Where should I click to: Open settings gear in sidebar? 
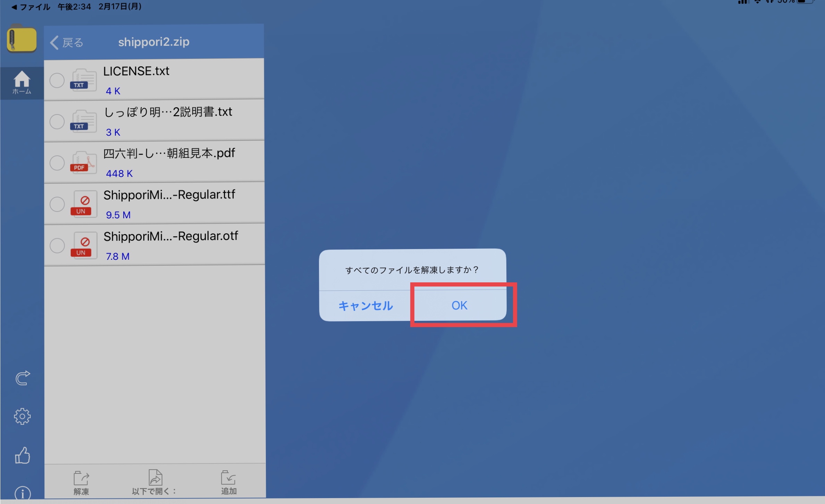click(x=23, y=416)
